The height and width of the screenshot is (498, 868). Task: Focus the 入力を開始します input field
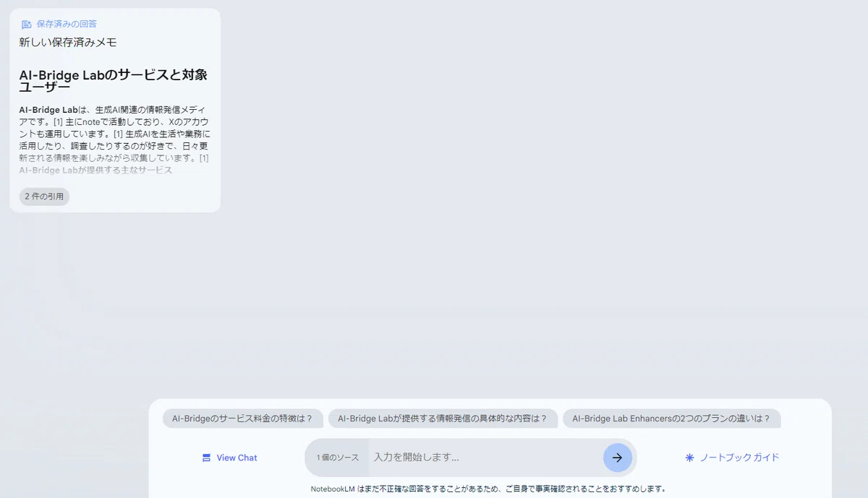click(x=485, y=458)
